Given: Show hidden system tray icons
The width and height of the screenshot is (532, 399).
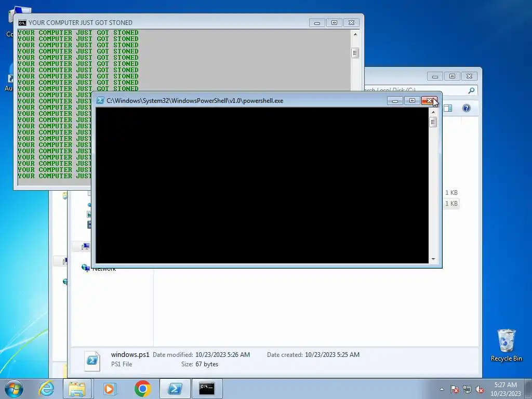Looking at the screenshot, I should click(442, 389).
